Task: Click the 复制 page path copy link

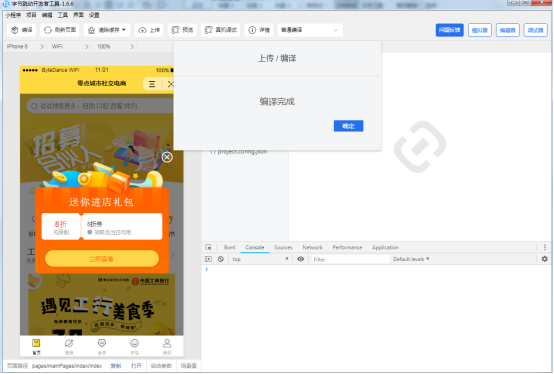Action: 116,366
